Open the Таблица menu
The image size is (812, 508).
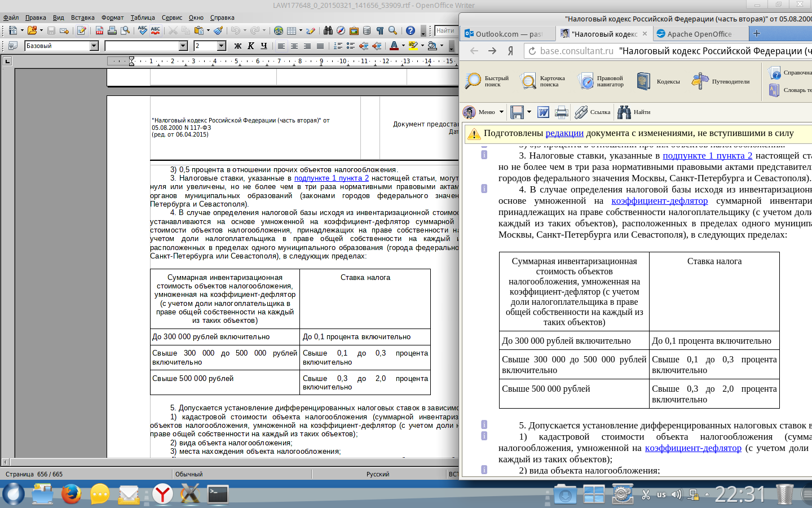pyautogui.click(x=143, y=17)
